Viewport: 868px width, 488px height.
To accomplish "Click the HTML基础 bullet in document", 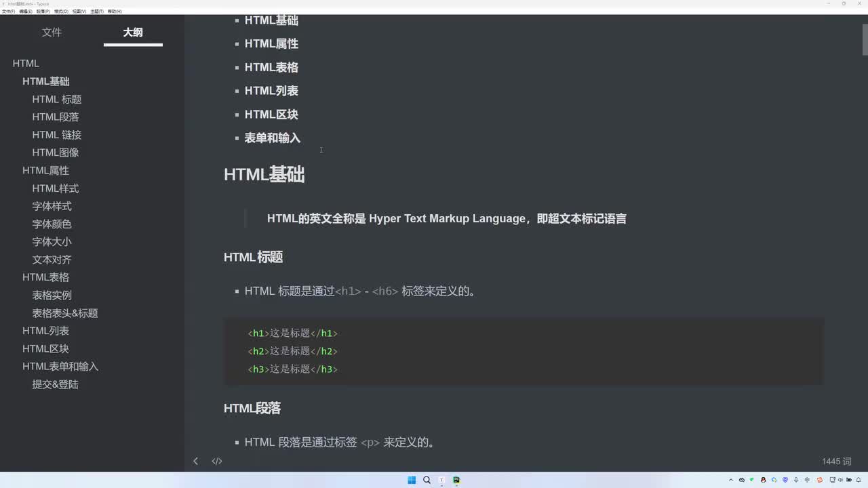I will 271,20.
